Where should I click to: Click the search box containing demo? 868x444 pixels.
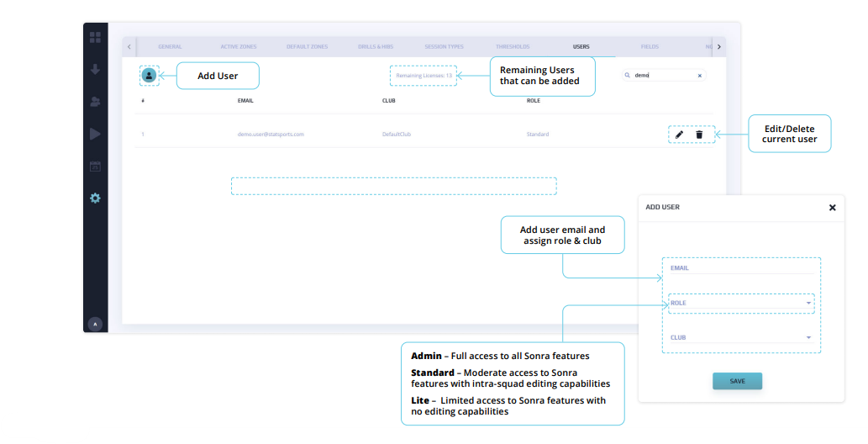[664, 76]
